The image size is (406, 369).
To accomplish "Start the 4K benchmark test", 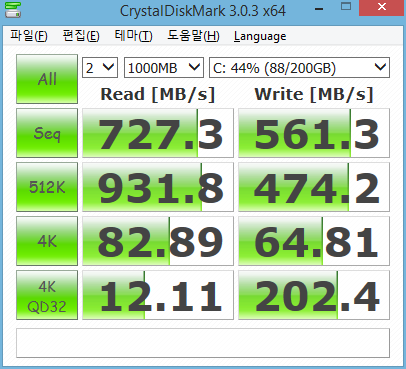I will (47, 241).
